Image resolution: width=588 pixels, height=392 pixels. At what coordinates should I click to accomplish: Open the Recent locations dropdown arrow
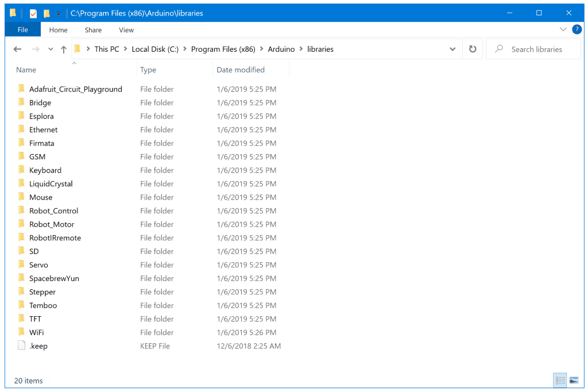pyautogui.click(x=51, y=49)
